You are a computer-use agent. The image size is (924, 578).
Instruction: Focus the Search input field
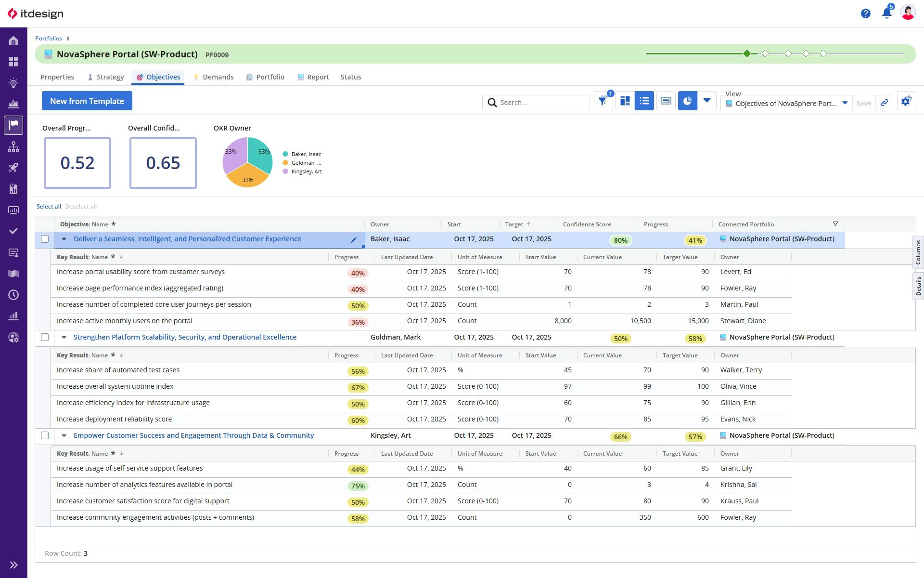click(536, 103)
